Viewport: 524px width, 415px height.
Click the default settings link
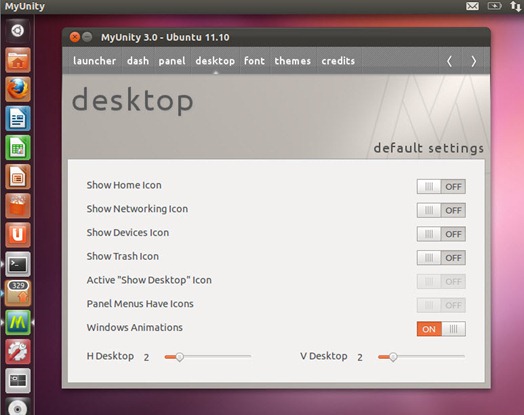click(x=428, y=148)
